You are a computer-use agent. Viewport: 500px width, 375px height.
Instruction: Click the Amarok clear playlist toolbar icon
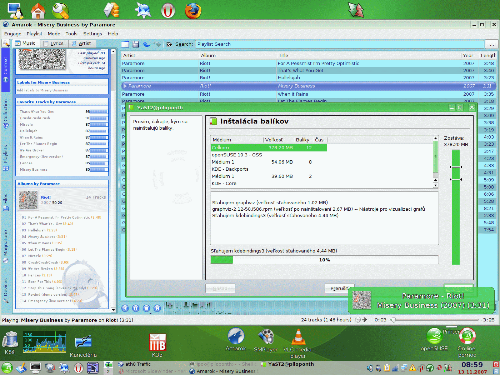(x=125, y=44)
